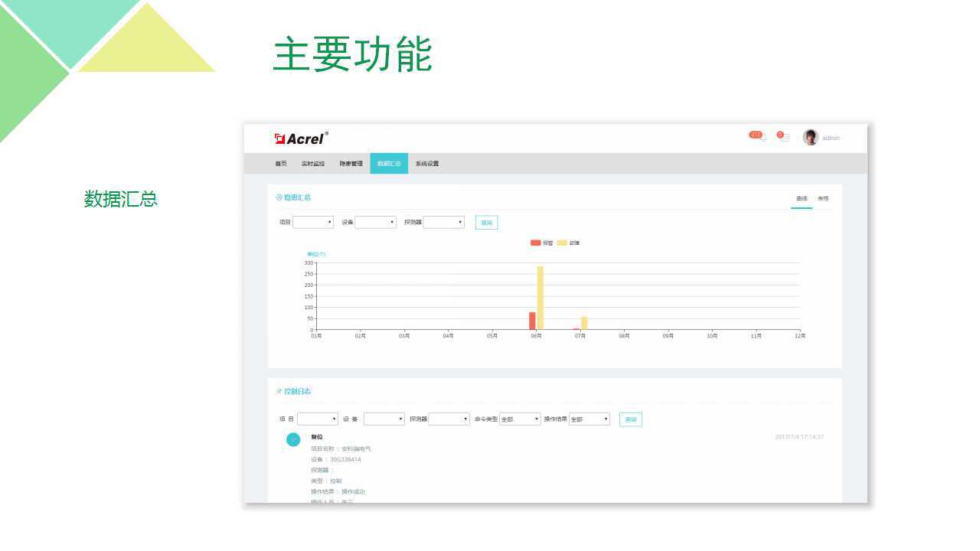Go to the 首页 home tab
Screen dimensions: 980x551
281,164
